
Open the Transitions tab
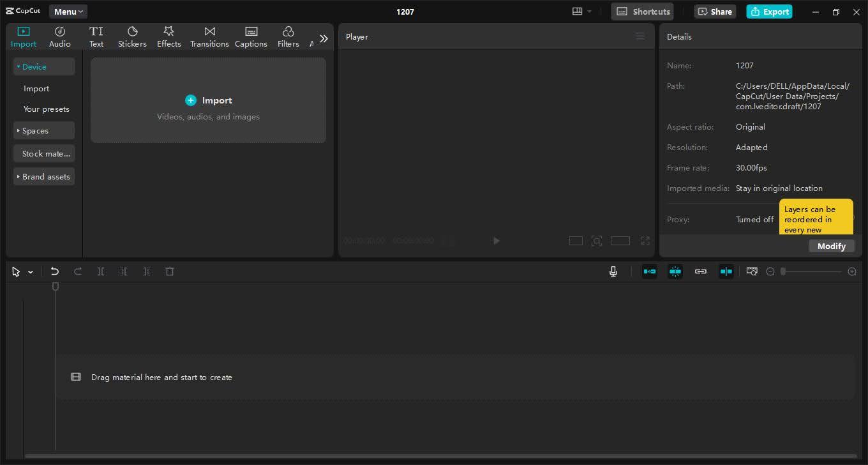coord(209,37)
